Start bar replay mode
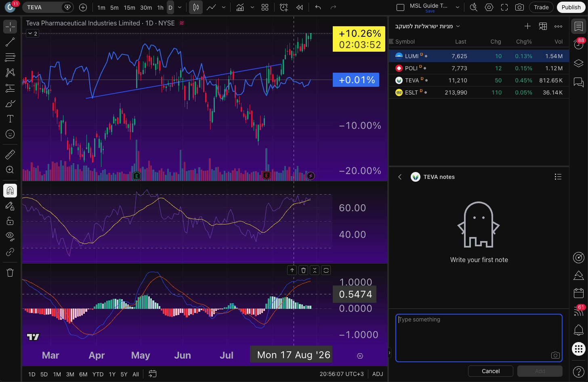 coord(299,7)
